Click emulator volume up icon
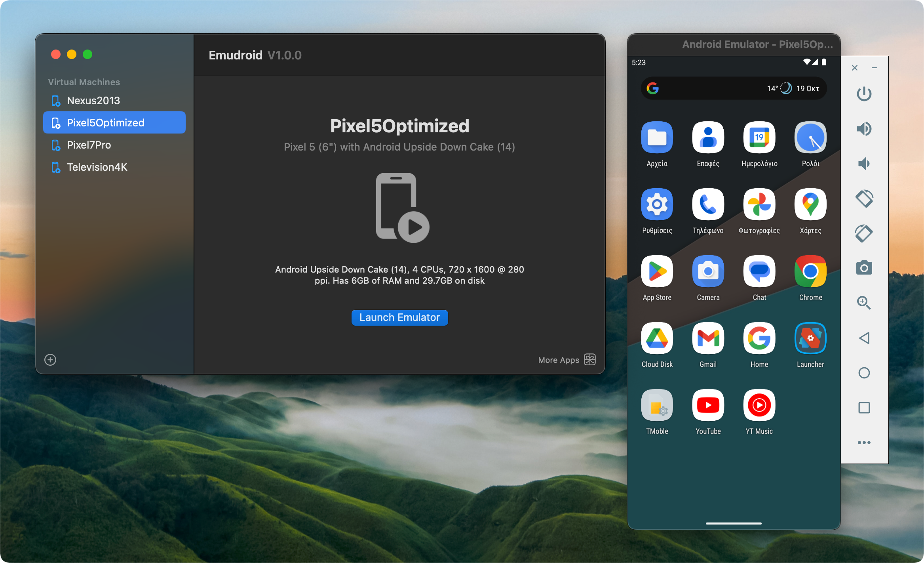 tap(864, 129)
